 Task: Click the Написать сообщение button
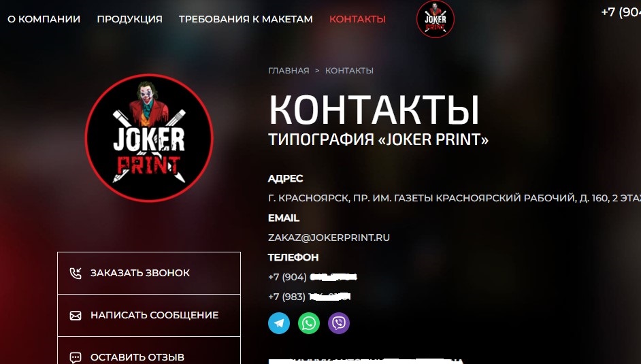pyautogui.click(x=149, y=316)
